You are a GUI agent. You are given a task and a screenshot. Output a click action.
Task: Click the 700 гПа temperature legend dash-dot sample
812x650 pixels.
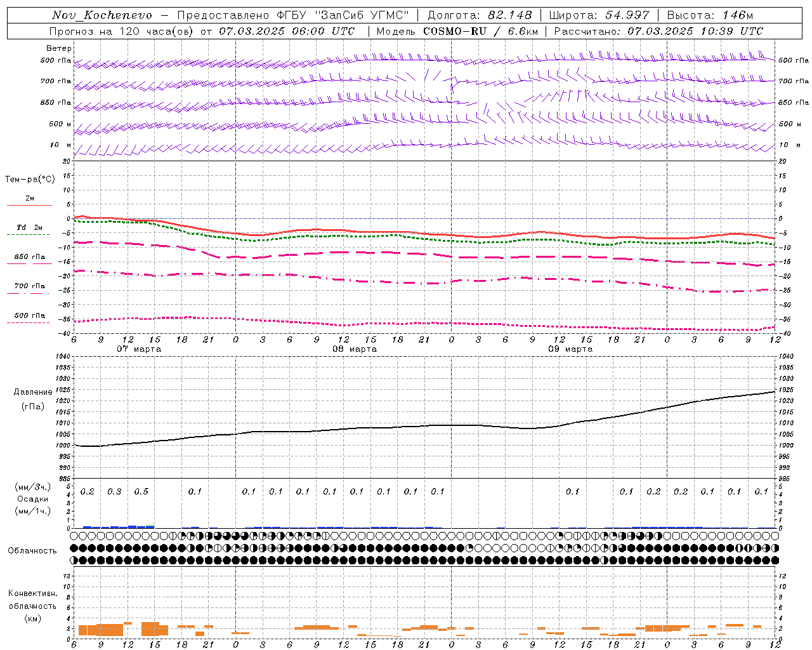(x=29, y=293)
